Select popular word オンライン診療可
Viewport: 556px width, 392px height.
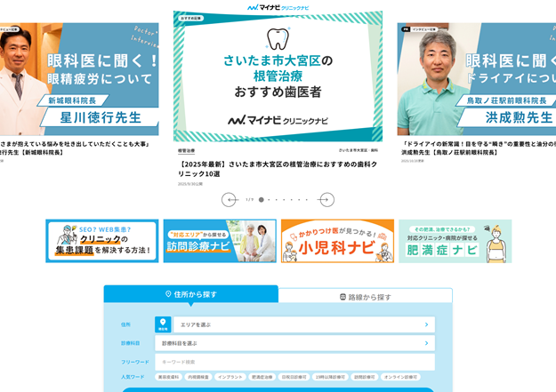[400, 377]
